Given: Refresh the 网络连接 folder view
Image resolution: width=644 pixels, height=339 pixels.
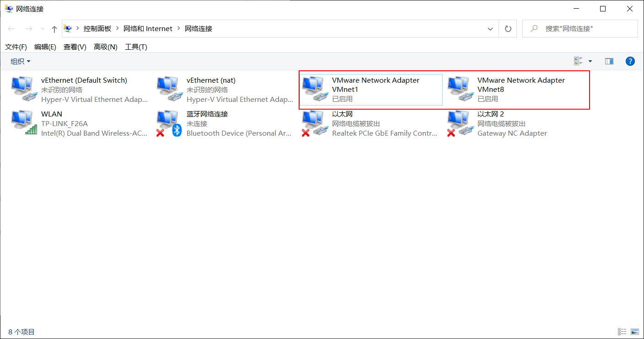Looking at the screenshot, I should (508, 29).
